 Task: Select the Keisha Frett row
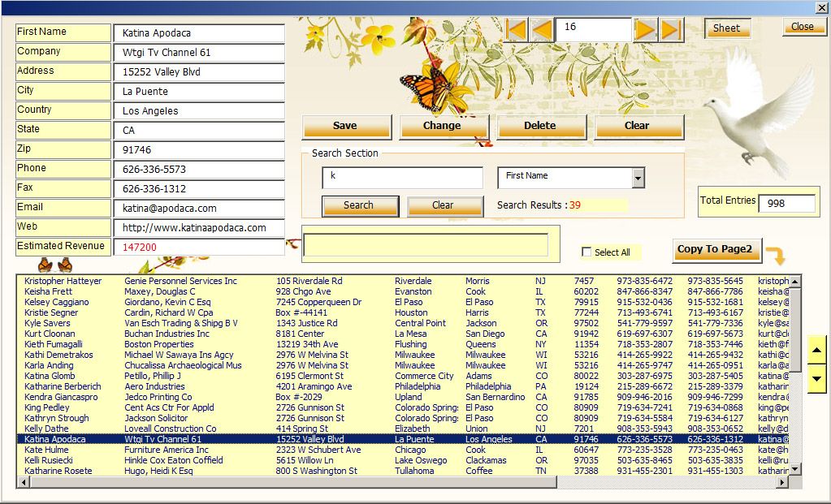(x=403, y=291)
